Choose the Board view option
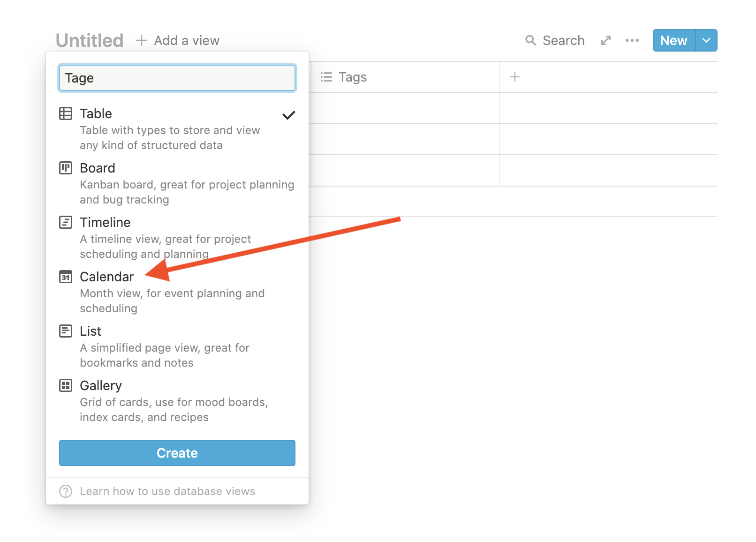Screen dimensions: 756x542 coord(177,183)
